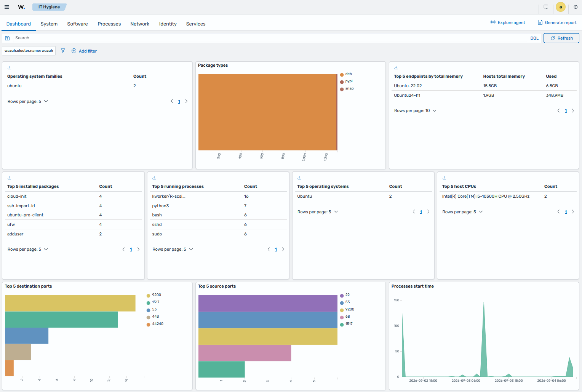
Task: Click the kworker/R-scsi_ process cell
Action: click(169, 196)
